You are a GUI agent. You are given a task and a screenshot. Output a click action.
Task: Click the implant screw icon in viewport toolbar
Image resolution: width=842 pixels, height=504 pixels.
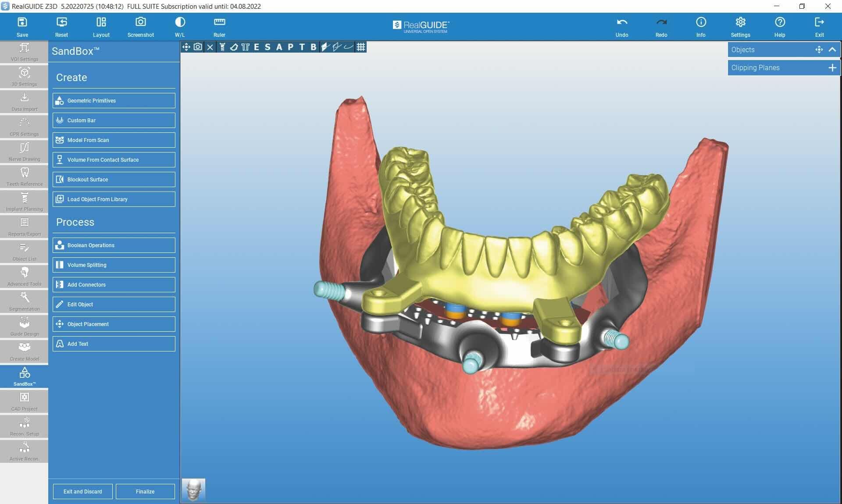[x=222, y=47]
